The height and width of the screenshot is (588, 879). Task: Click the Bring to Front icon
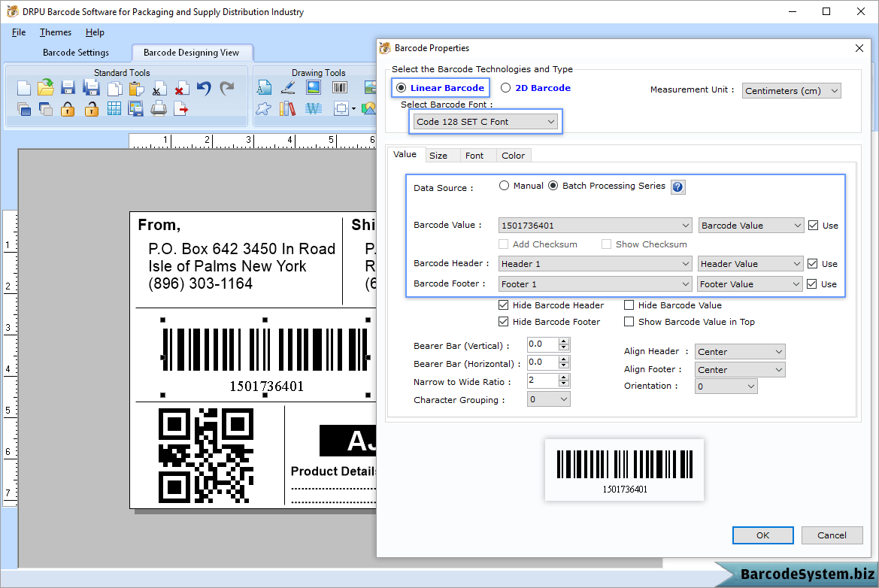pos(23,109)
